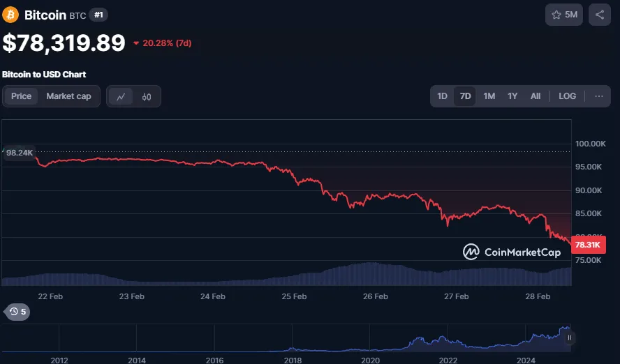Click 2022 on the overview timeline

pyautogui.click(x=448, y=360)
